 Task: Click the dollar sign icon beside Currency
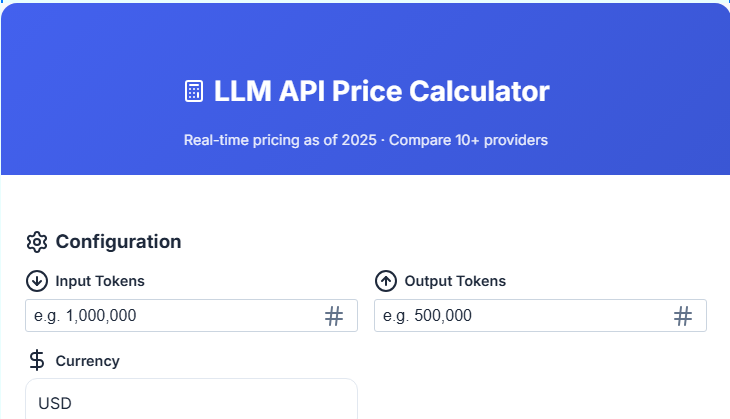click(x=37, y=360)
